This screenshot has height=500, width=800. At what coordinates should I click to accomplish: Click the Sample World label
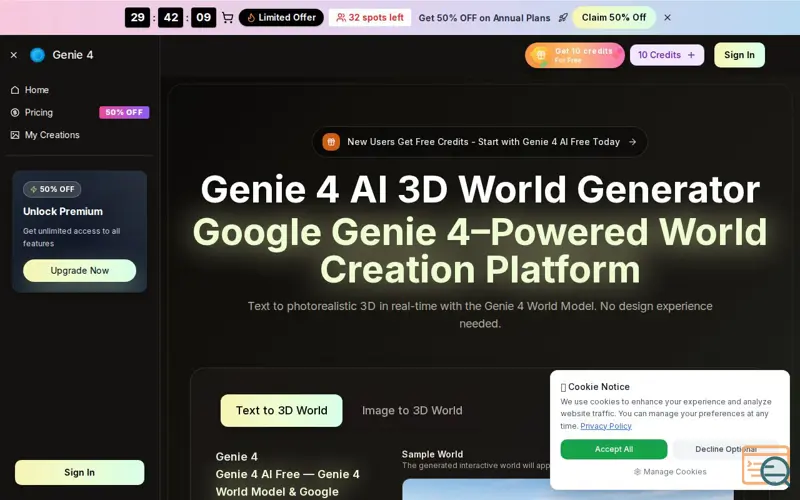[432, 454]
